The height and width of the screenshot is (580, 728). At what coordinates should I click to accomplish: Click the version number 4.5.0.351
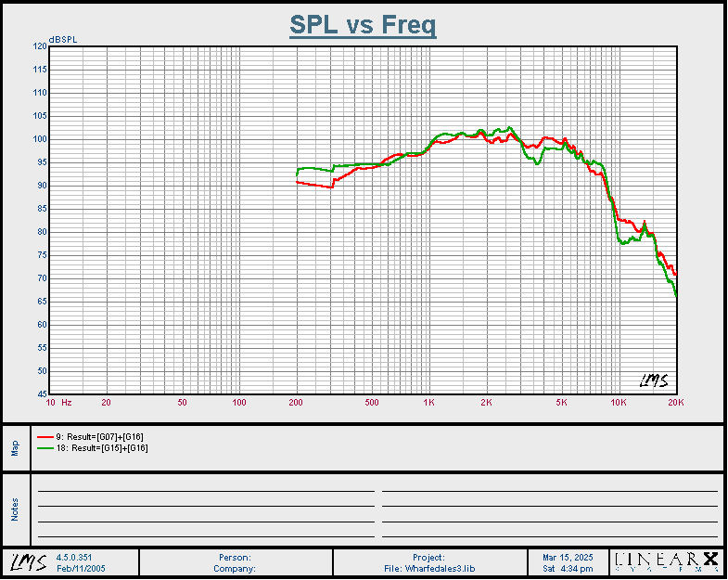[x=76, y=558]
